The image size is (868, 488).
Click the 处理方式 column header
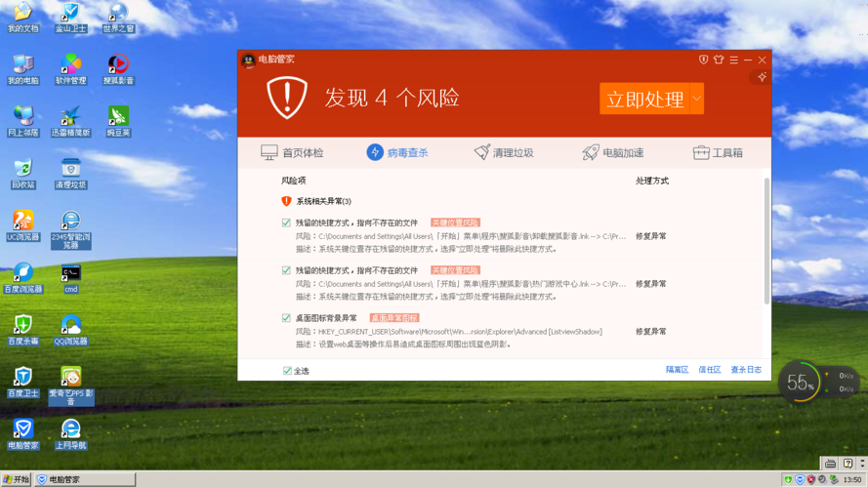pyautogui.click(x=652, y=181)
